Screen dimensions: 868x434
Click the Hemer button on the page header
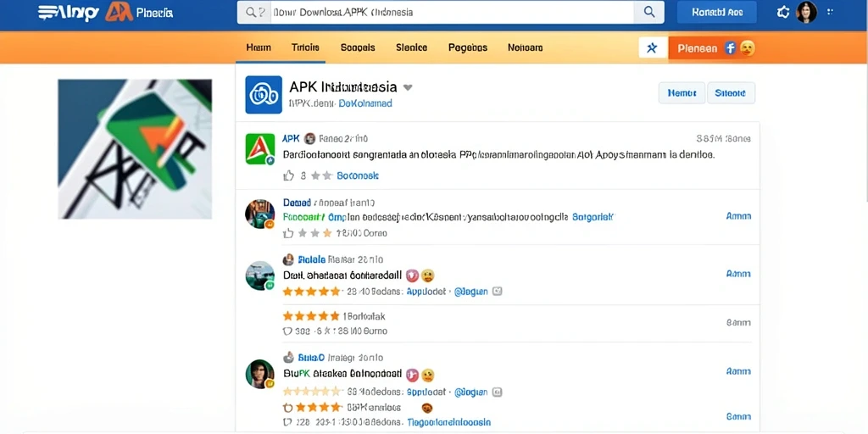click(x=682, y=93)
